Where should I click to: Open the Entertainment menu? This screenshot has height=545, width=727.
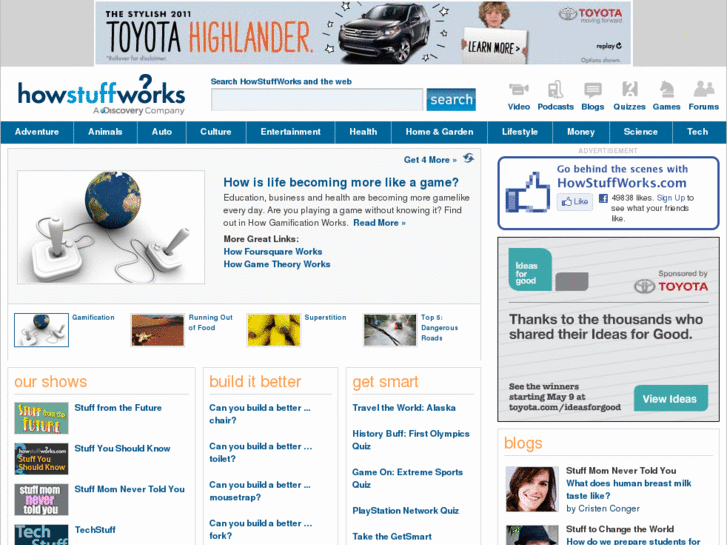point(290,132)
